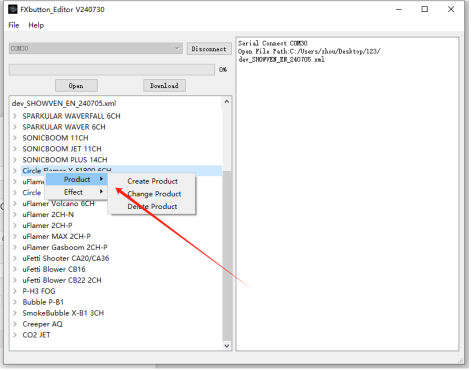Expand the uFlamer Volcano 6CH node
This screenshot has height=370, width=471.
pos(15,204)
